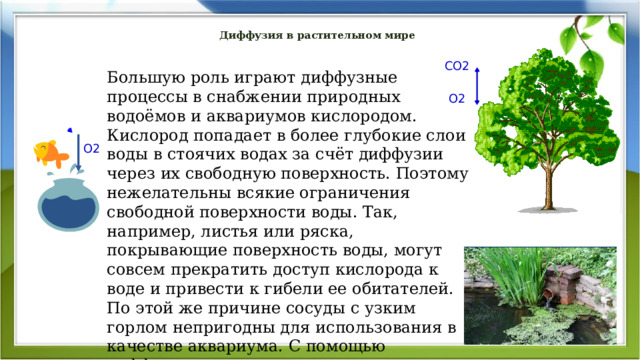Image resolution: width=640 pixels, height=360 pixels.
Task: Click the text line 'Большую роль играют диффузные'
Action: pos(252,78)
